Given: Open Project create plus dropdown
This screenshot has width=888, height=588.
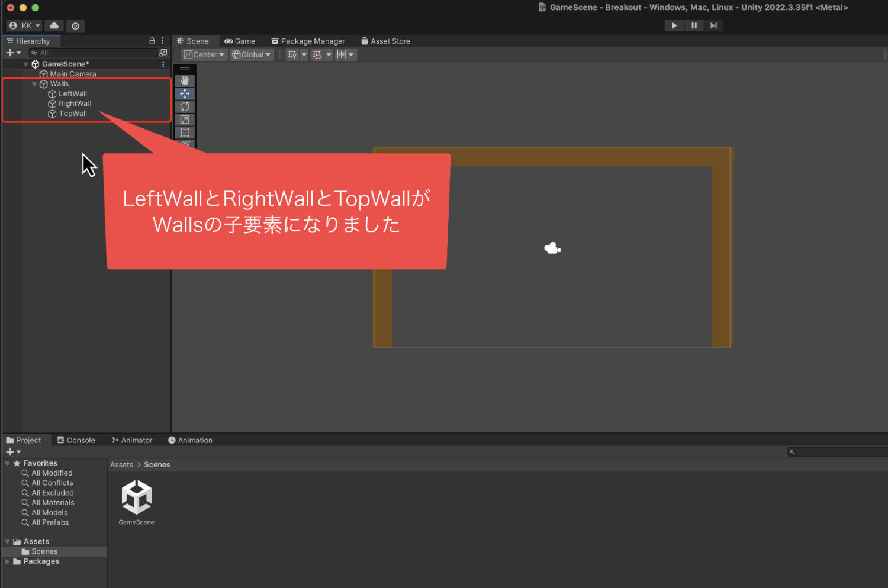Looking at the screenshot, I should [13, 451].
